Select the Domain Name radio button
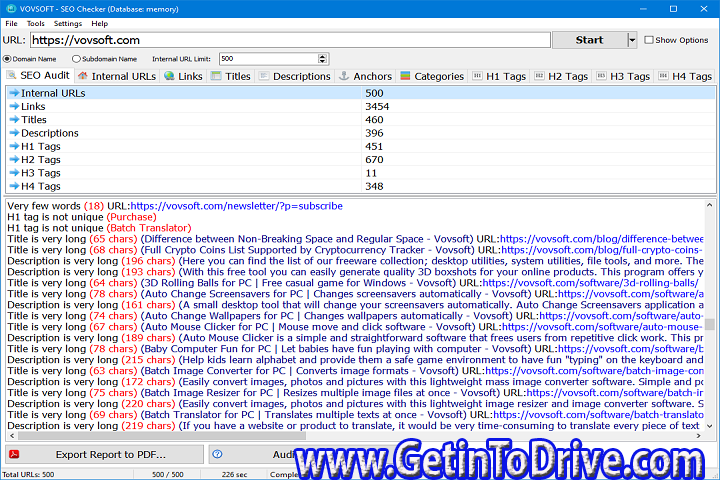The image size is (720, 480). tap(7, 59)
